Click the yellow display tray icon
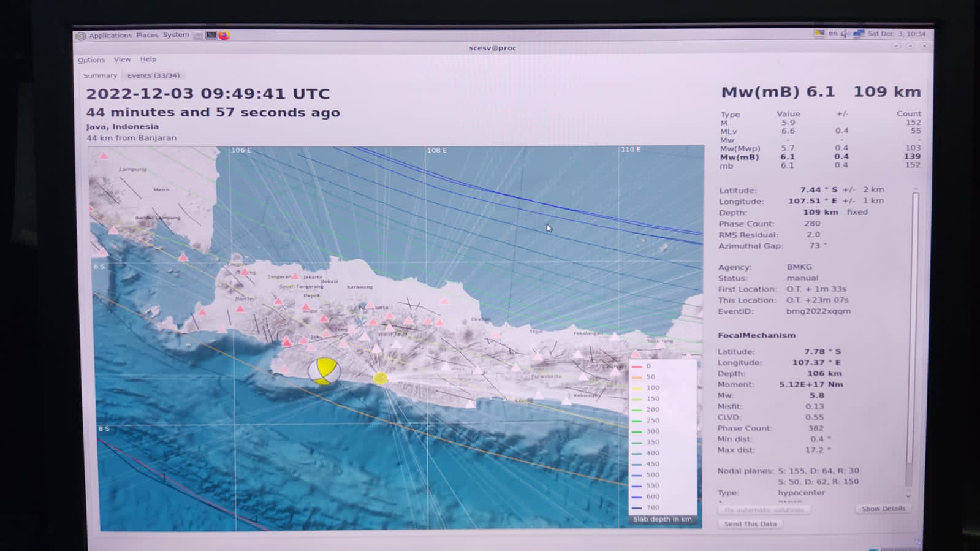The height and width of the screenshot is (551, 980). click(x=819, y=34)
